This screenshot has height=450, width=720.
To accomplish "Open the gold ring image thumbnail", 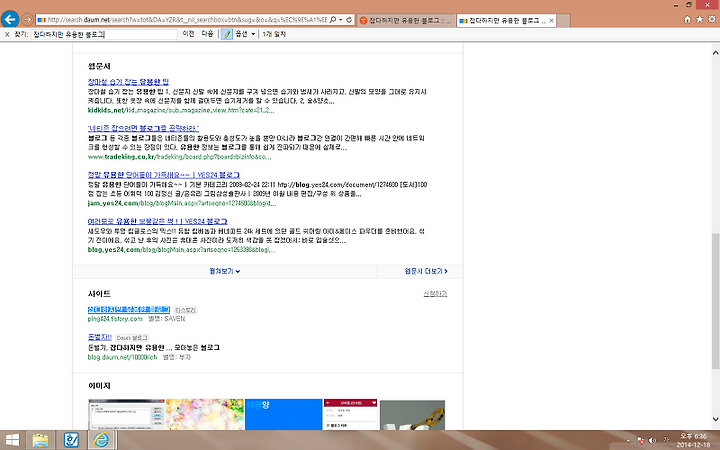I will pos(412,415).
